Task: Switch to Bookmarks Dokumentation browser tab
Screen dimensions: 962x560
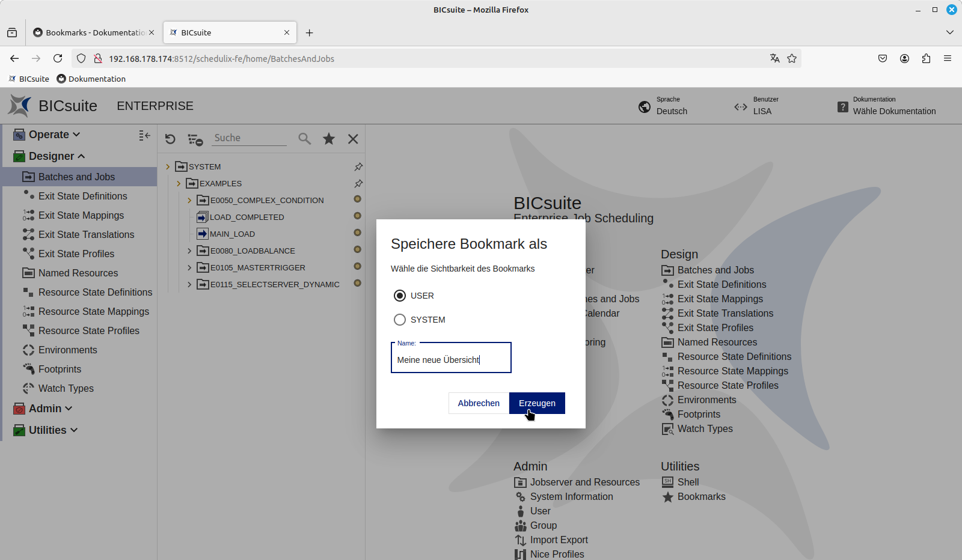Action: (94, 32)
